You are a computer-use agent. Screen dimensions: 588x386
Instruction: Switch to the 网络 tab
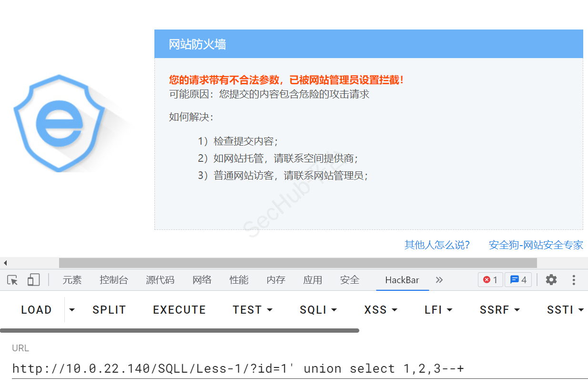coord(202,280)
